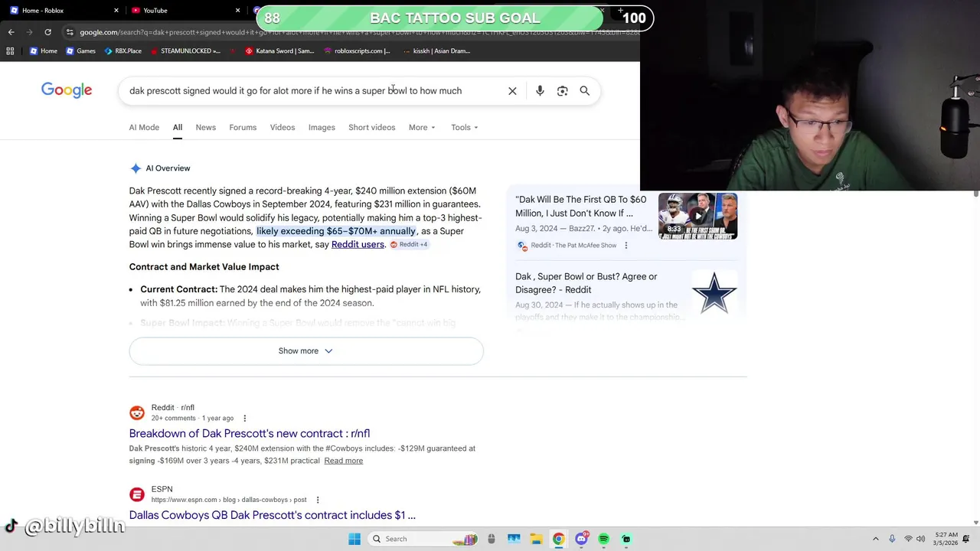
Task: Close the Home - Roblox tab
Action: [116, 11]
